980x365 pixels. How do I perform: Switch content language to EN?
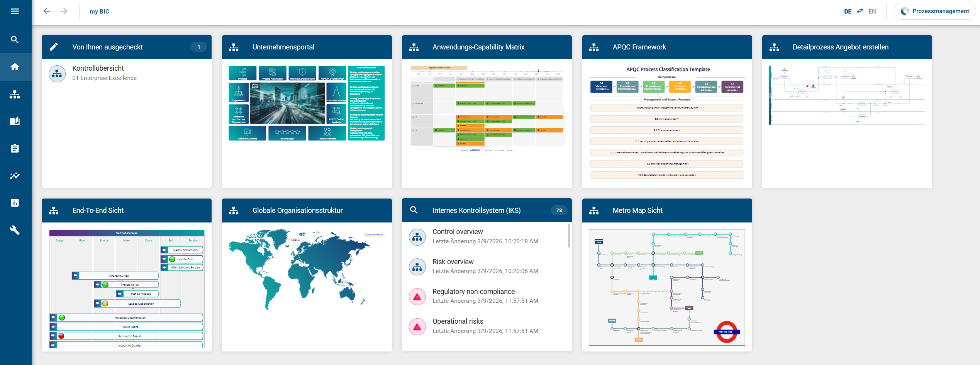pyautogui.click(x=872, y=11)
